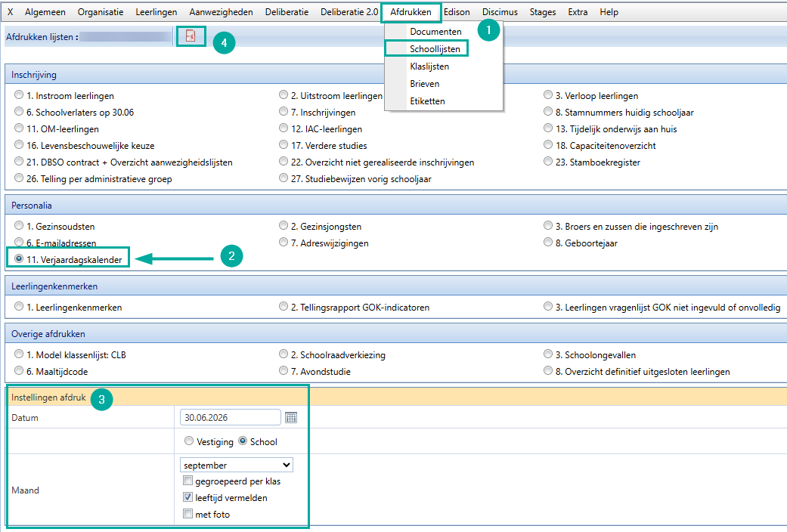Toggle leeftijd vermelden checkbox

[x=187, y=497]
